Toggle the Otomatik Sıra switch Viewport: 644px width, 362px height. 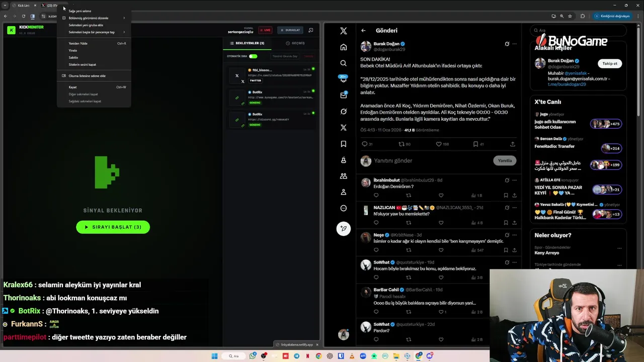coord(253,56)
